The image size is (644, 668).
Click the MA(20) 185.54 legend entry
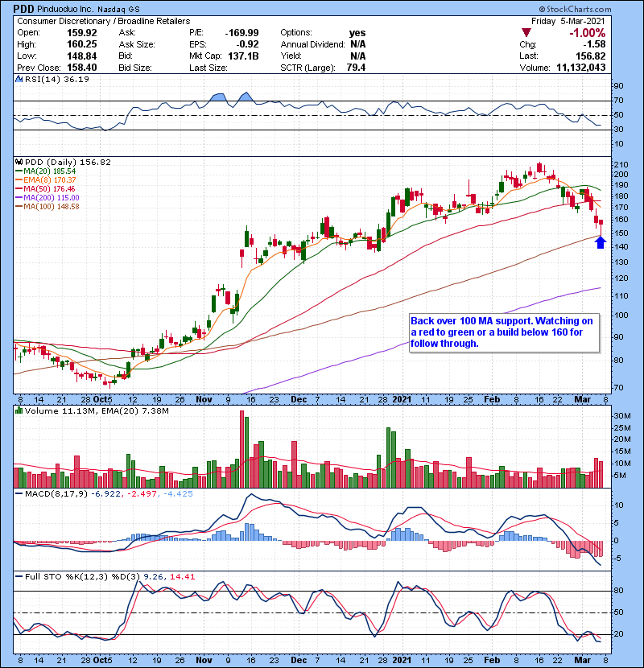[x=46, y=171]
